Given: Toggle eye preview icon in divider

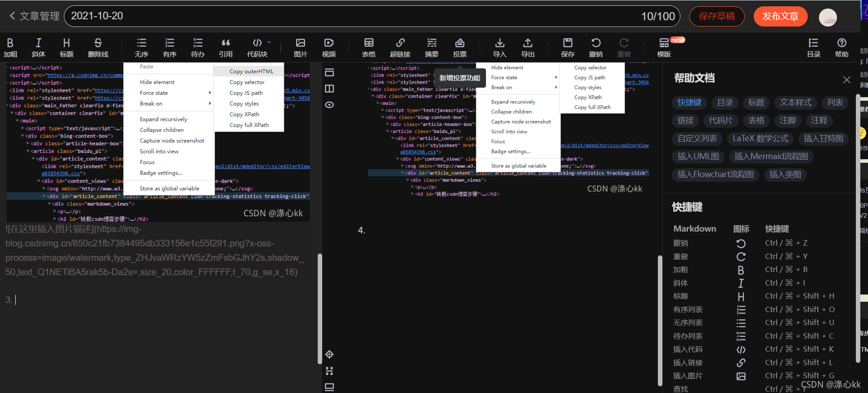Looking at the screenshot, I should pos(329,105).
